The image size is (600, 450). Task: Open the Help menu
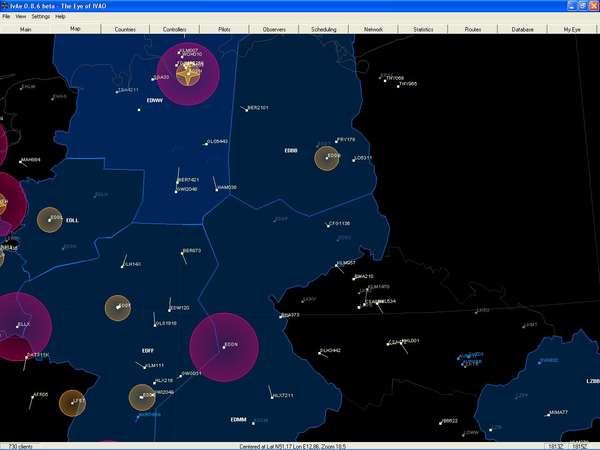pos(60,16)
